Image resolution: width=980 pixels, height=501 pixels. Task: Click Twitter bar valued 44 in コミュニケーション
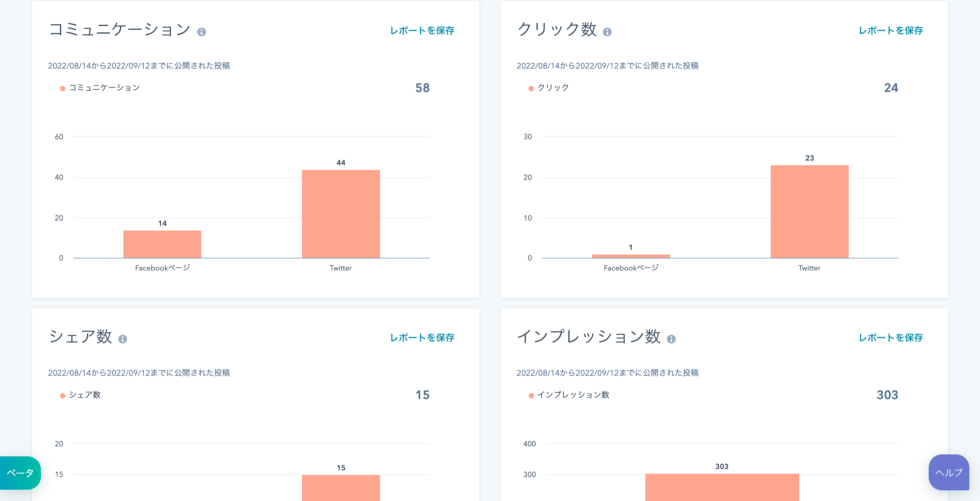pos(341,214)
